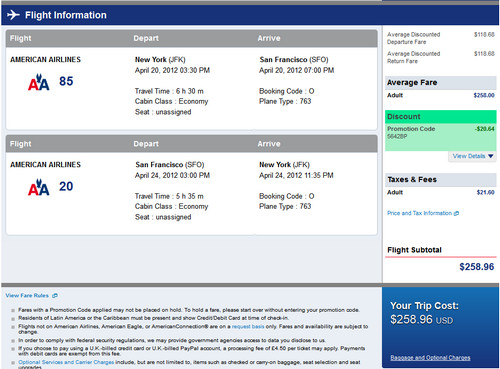Click the American Airlines logo for flight 20

point(39,187)
